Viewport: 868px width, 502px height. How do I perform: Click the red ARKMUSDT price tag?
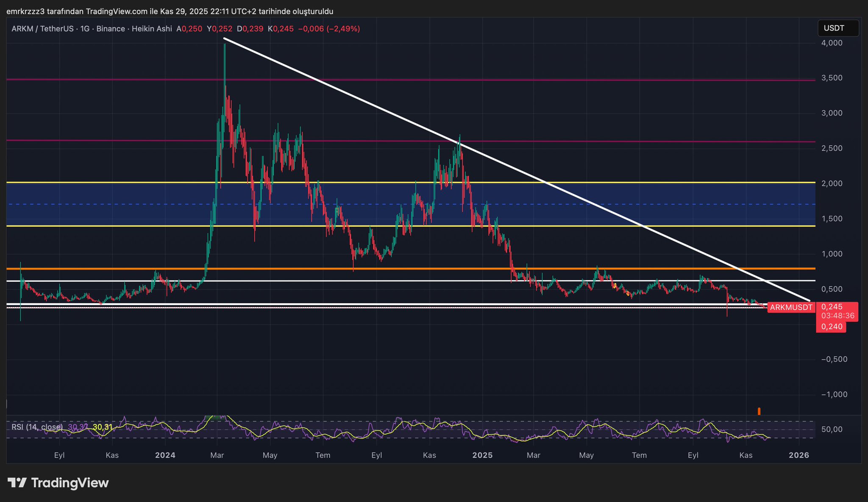pos(791,308)
